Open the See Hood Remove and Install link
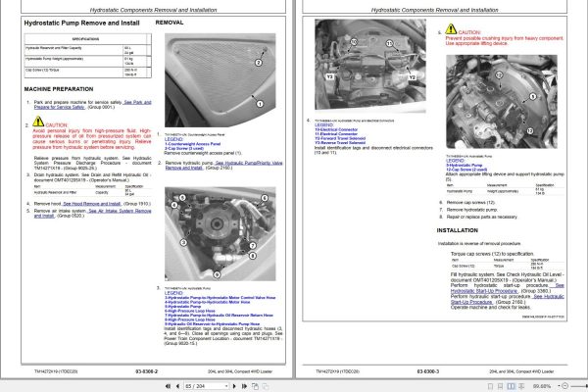Image resolution: width=588 pixels, height=392 pixels. (x=92, y=204)
